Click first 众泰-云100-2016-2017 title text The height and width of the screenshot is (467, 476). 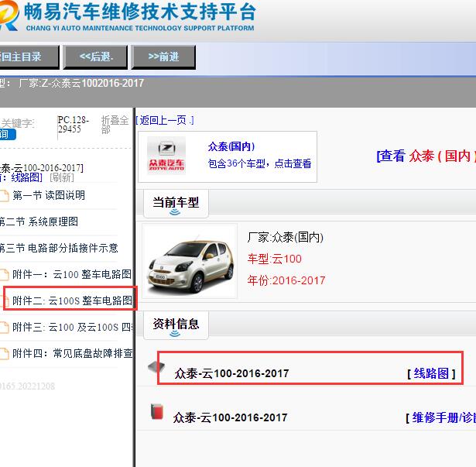point(231,373)
